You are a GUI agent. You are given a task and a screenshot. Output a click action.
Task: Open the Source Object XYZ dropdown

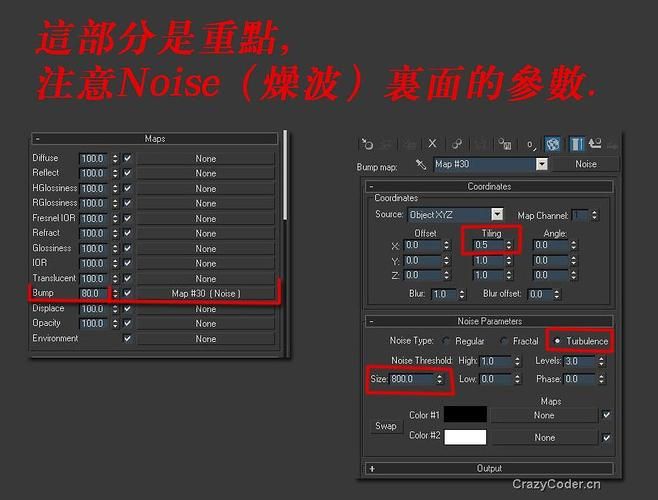[497, 215]
